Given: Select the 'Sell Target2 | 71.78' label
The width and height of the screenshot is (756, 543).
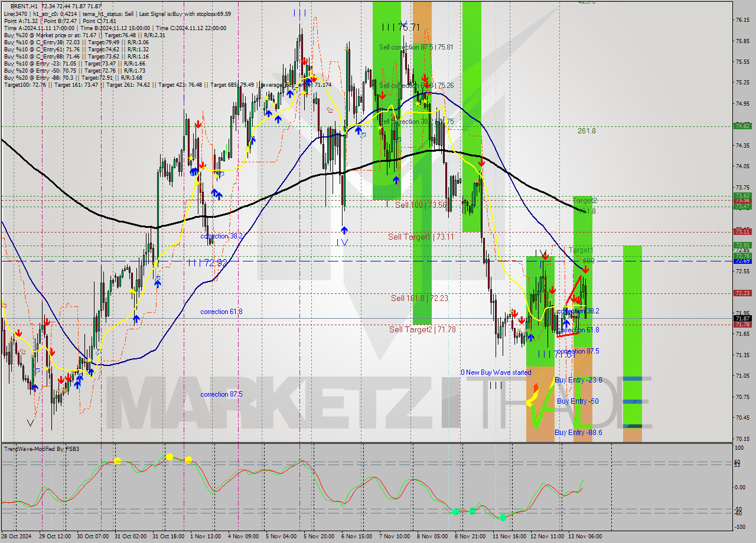Looking at the screenshot, I should point(422,329).
